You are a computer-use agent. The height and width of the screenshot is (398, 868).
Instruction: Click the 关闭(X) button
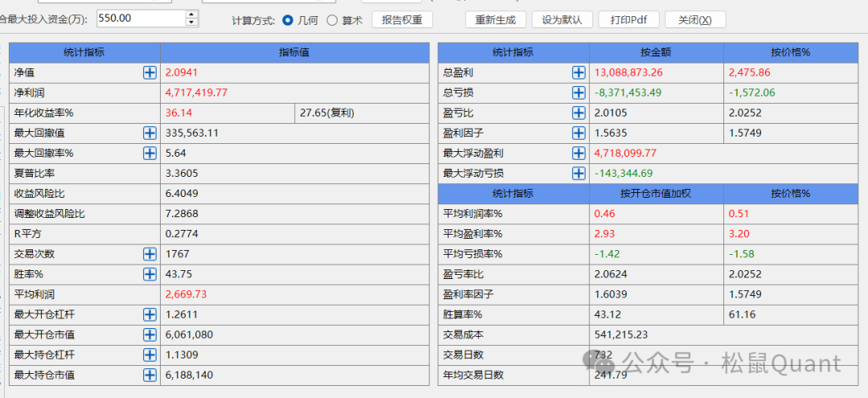(x=694, y=19)
